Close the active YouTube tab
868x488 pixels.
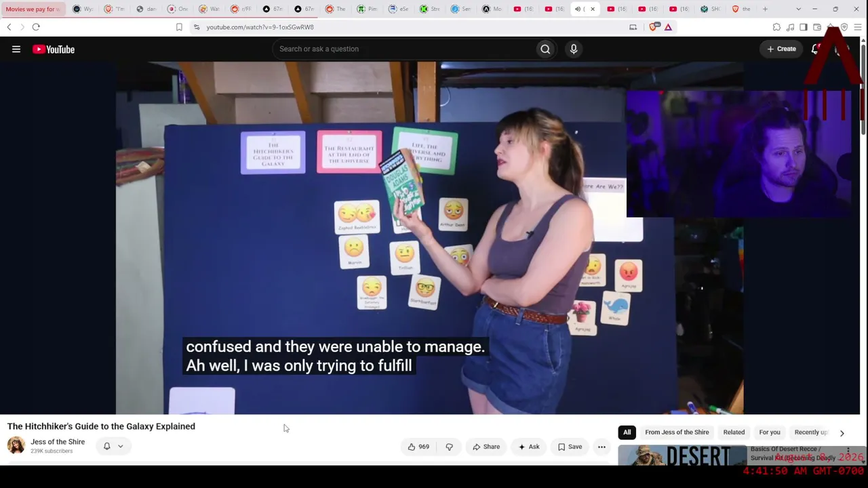(x=593, y=9)
